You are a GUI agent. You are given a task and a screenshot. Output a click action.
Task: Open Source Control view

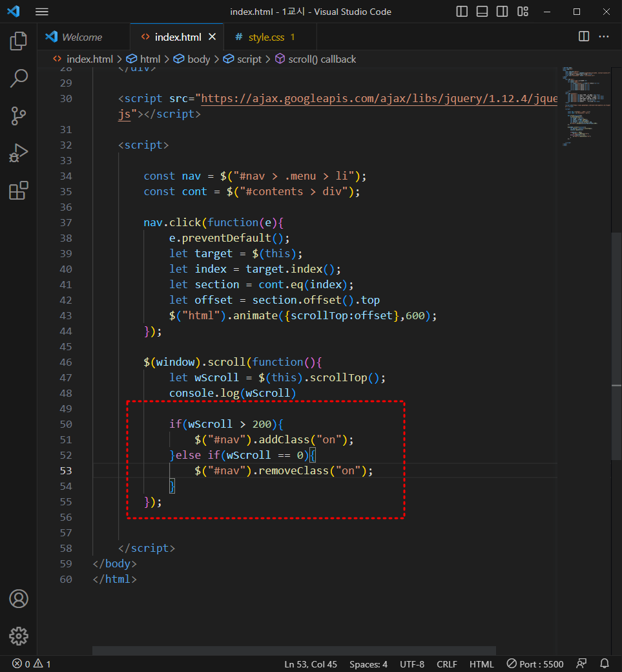tap(19, 116)
